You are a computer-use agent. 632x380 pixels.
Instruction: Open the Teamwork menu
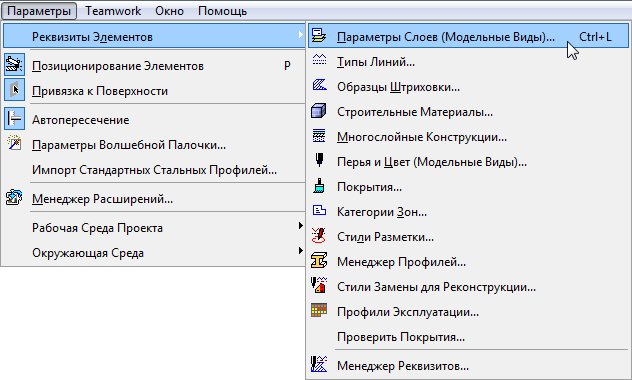[x=113, y=11]
